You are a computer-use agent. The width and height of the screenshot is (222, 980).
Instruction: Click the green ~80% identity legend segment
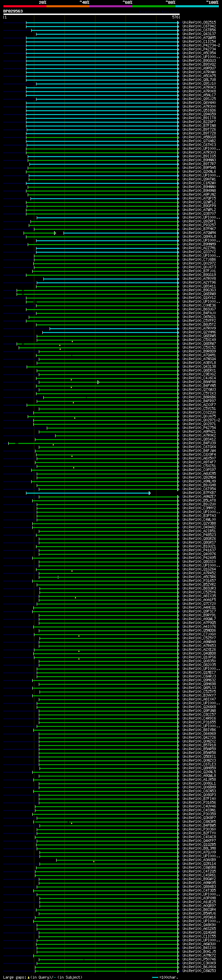154,6
